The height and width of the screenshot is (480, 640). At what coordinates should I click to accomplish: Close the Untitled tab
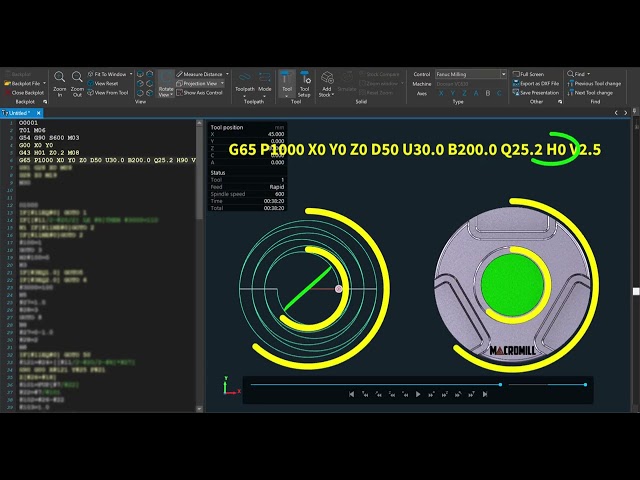(x=38, y=113)
